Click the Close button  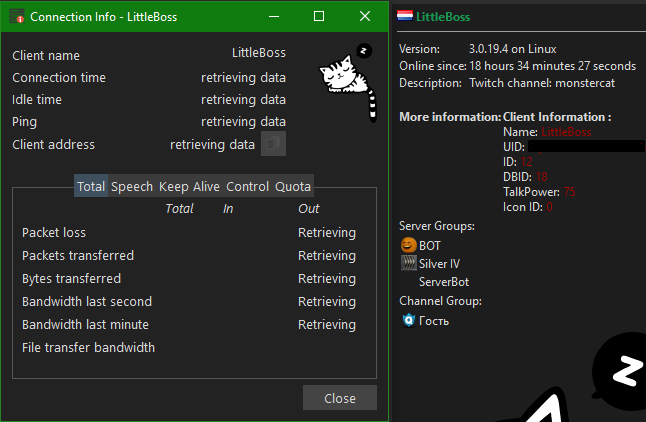coord(339,398)
